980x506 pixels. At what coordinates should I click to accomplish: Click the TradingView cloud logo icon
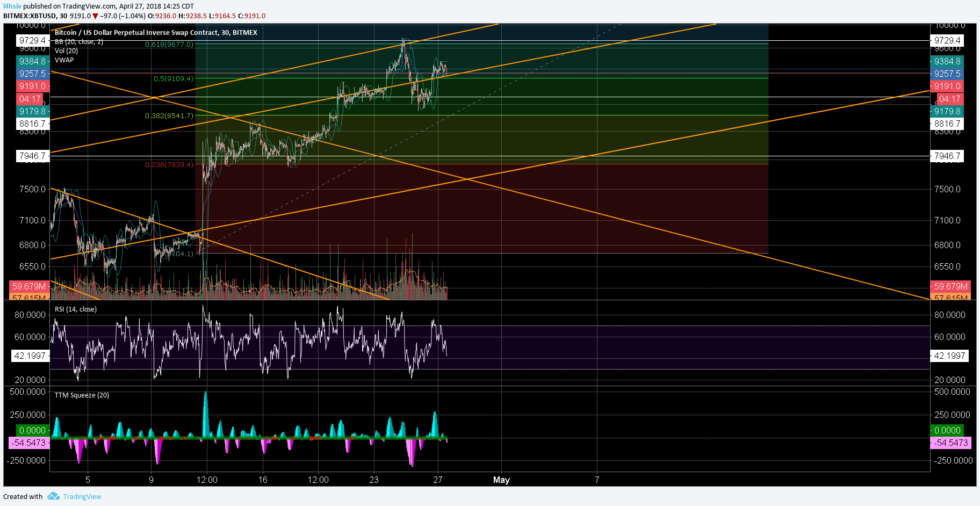53,496
